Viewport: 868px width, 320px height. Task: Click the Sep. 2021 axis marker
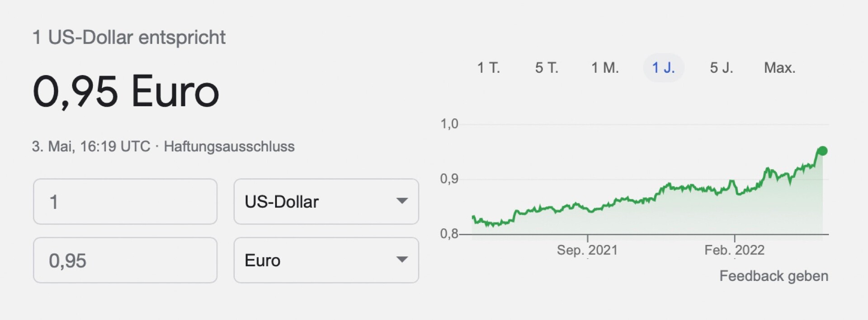[x=587, y=250]
